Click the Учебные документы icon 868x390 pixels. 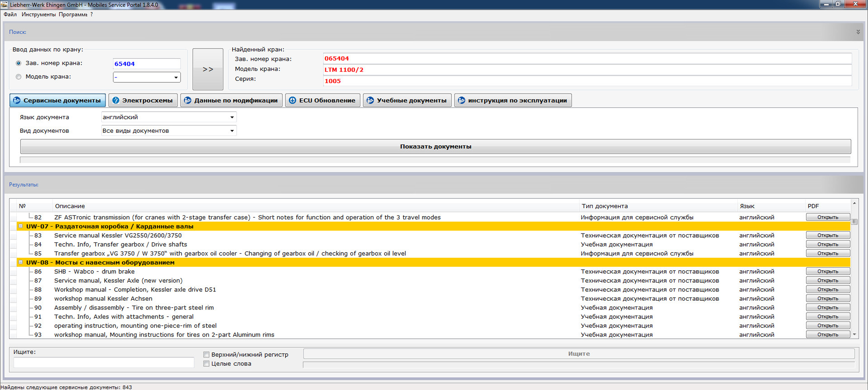tap(370, 100)
